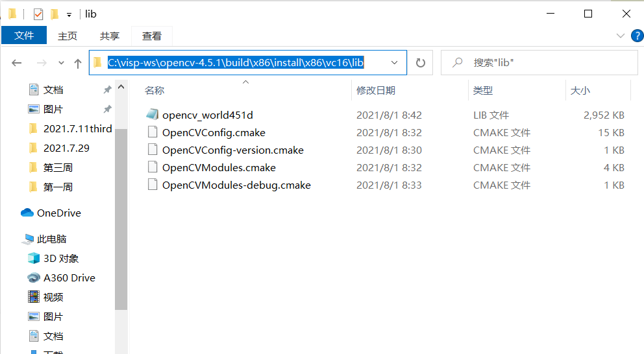Screen dimensions: 644x354
Task: Open pinned 图片 in quick access
Action: point(53,109)
